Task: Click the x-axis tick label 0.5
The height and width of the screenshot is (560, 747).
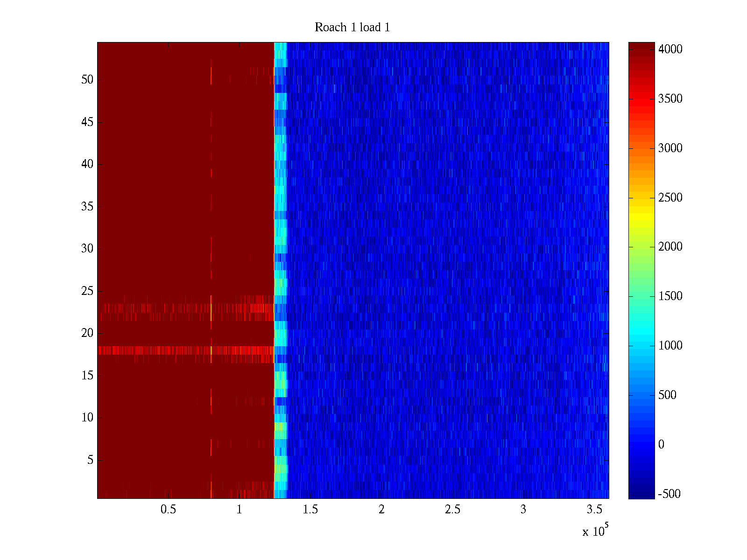Action: pos(168,510)
